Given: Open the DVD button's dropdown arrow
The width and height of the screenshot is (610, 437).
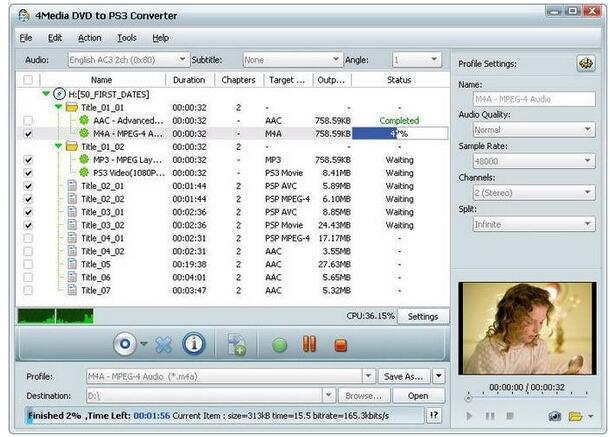Looking at the screenshot, I should [x=144, y=344].
